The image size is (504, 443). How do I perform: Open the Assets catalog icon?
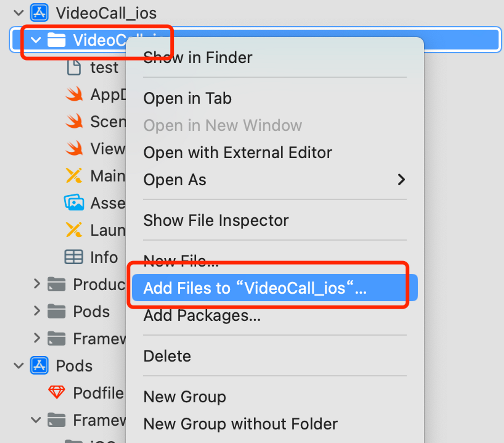74,203
